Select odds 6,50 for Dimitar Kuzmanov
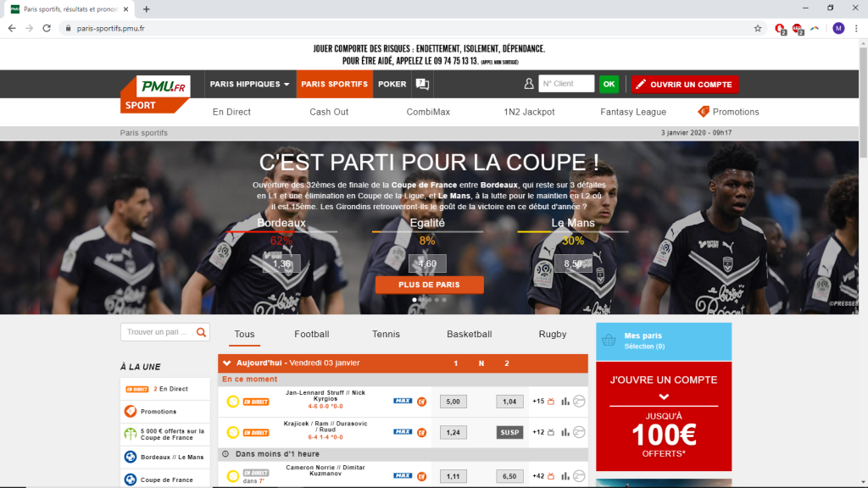 coord(509,476)
